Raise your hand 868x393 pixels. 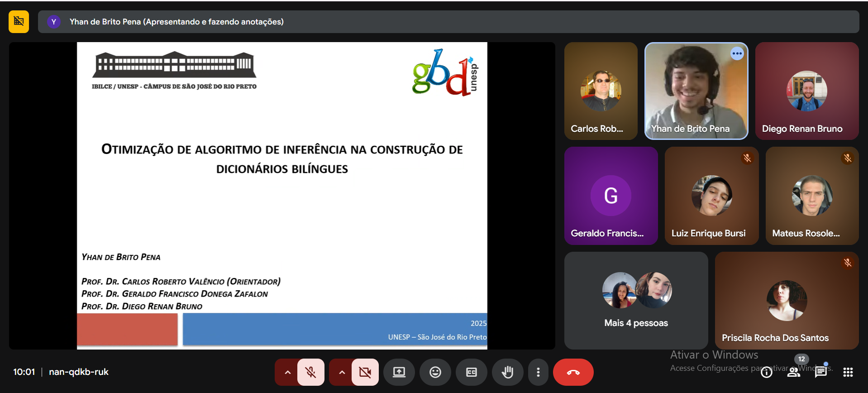[508, 372]
